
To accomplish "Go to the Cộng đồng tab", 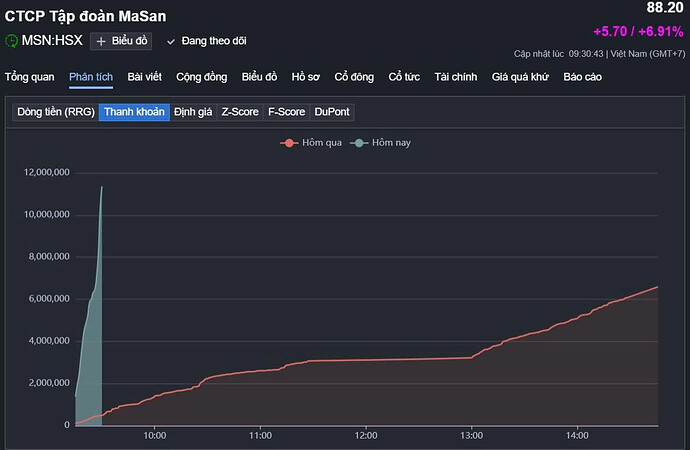I will pyautogui.click(x=201, y=77).
